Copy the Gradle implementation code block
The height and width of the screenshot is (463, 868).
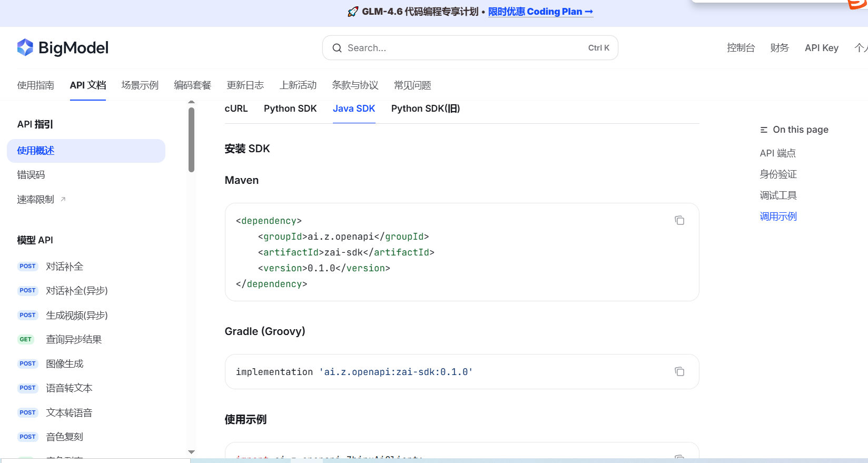pos(679,371)
